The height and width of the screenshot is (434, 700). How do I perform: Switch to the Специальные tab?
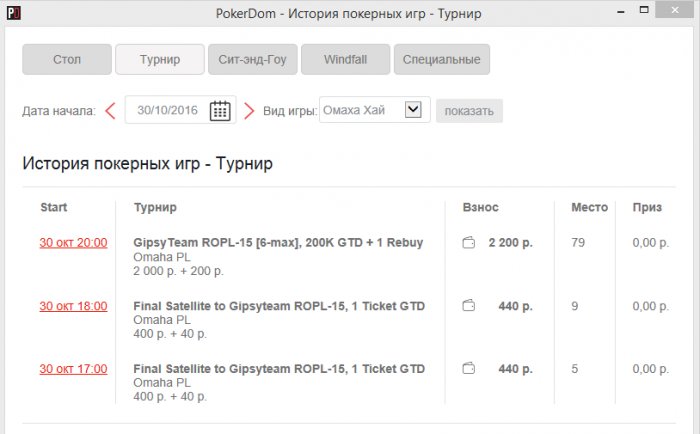442,59
